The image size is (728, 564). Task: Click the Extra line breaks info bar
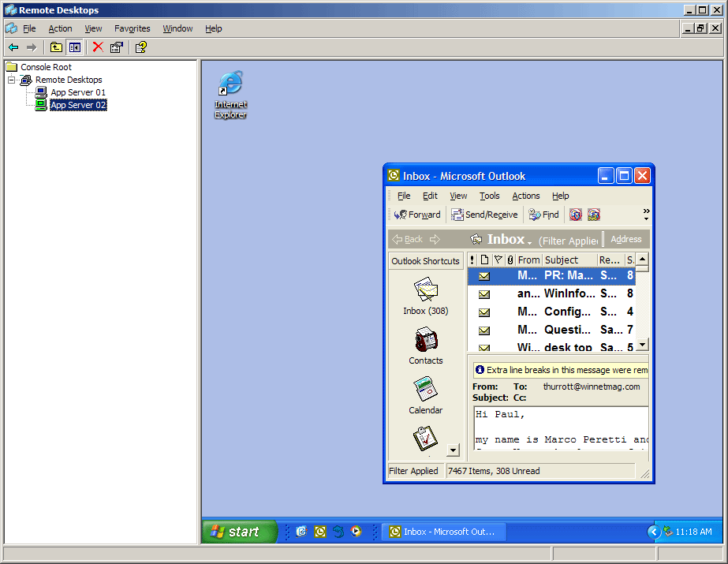pyautogui.click(x=560, y=370)
